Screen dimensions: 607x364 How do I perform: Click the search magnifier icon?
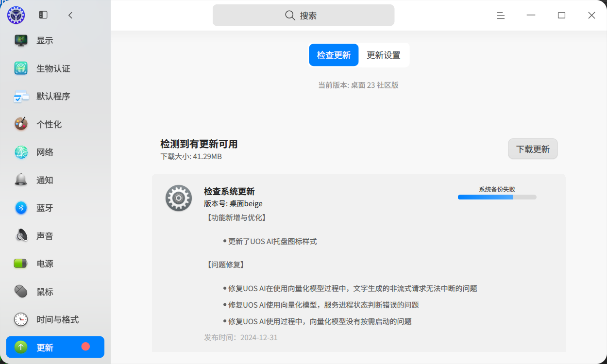tap(290, 16)
